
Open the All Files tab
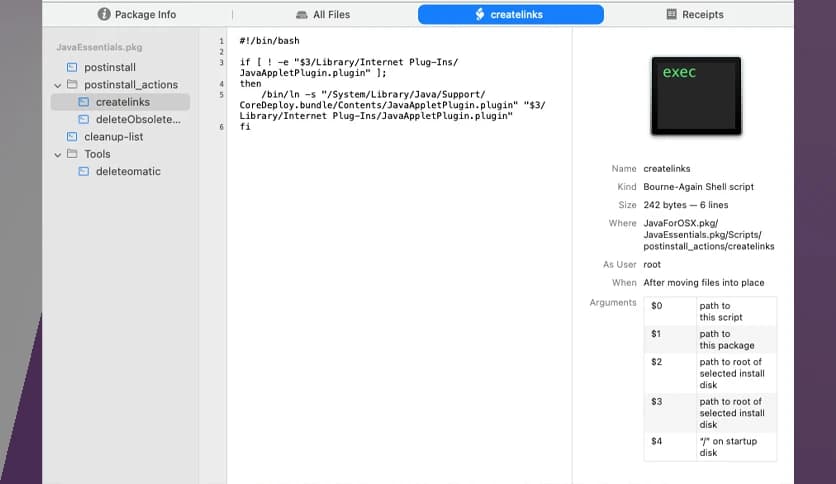click(323, 14)
